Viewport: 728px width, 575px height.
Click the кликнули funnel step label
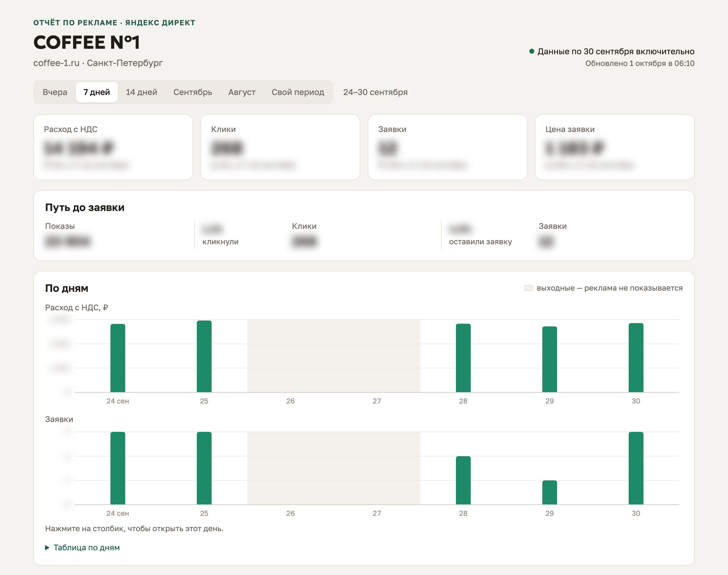coord(221,242)
